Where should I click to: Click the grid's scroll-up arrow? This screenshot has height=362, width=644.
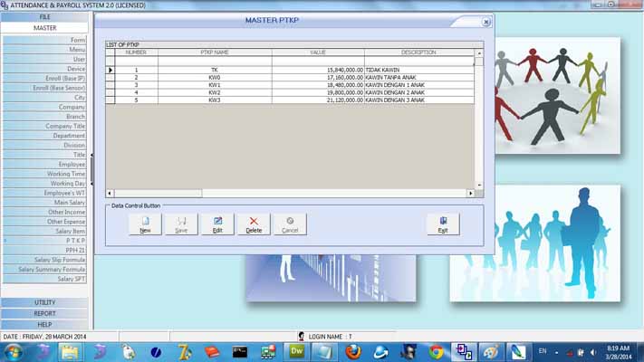tap(479, 53)
